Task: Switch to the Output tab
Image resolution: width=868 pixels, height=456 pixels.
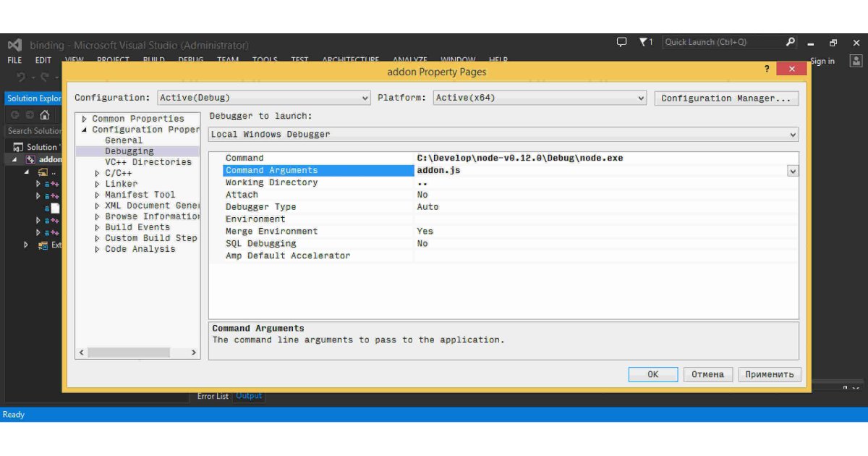Action: pos(249,396)
